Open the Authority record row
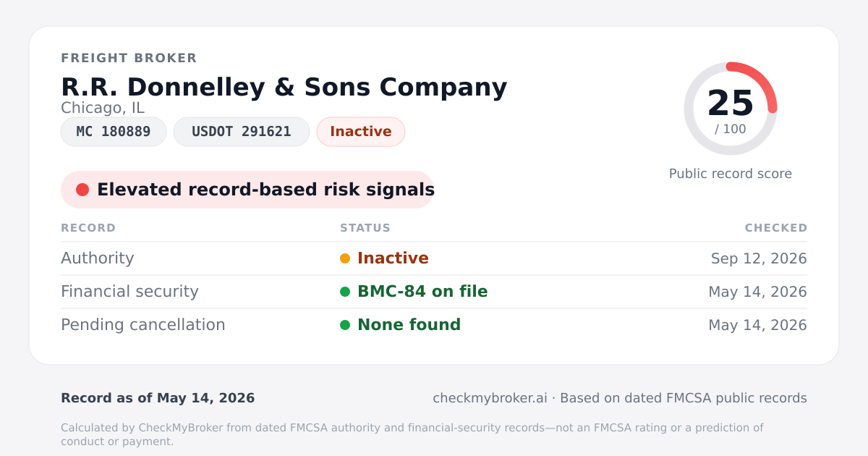Image resolution: width=868 pixels, height=456 pixels. (434, 258)
